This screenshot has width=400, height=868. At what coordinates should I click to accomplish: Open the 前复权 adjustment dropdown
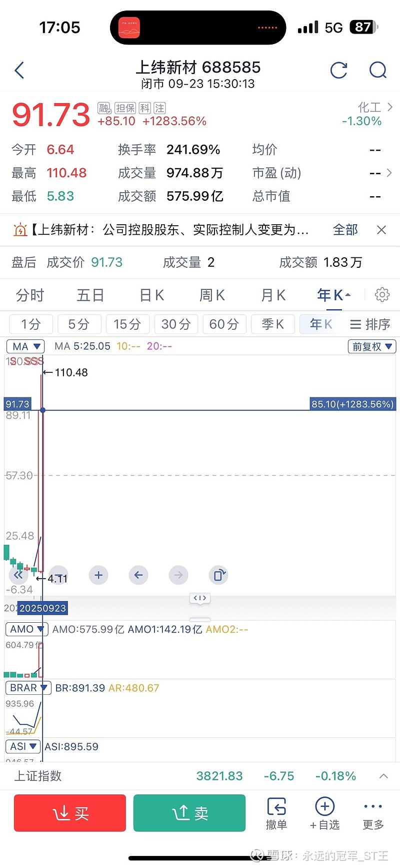coord(371,346)
